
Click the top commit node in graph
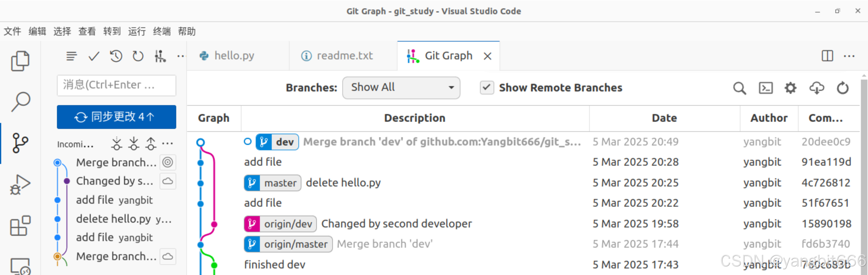201,142
